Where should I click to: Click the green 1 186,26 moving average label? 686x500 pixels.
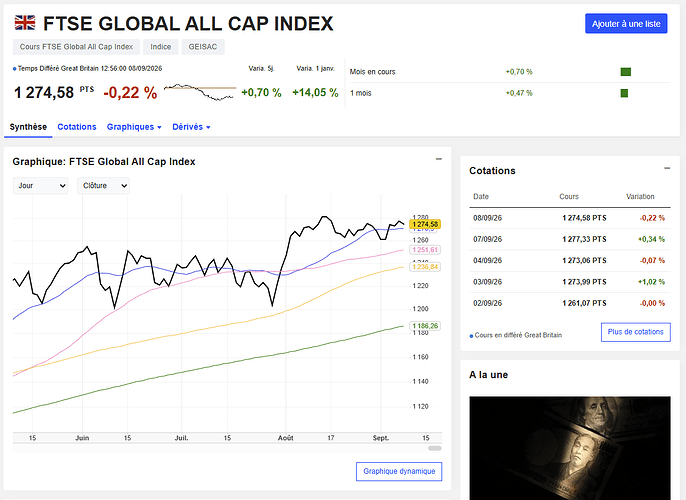pos(425,326)
